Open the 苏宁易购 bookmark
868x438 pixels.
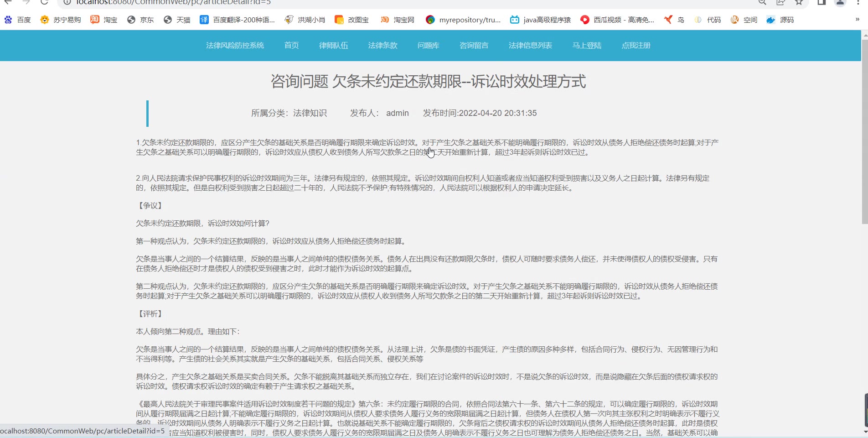(x=61, y=20)
